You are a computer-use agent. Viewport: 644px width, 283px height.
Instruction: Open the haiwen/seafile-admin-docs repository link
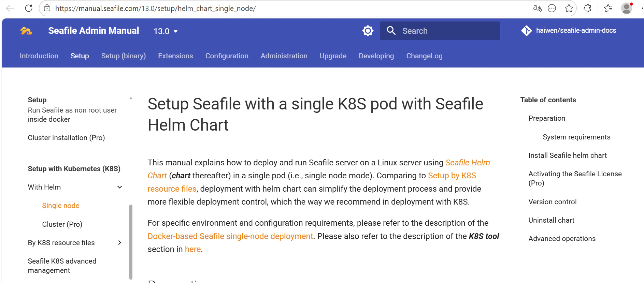click(569, 31)
